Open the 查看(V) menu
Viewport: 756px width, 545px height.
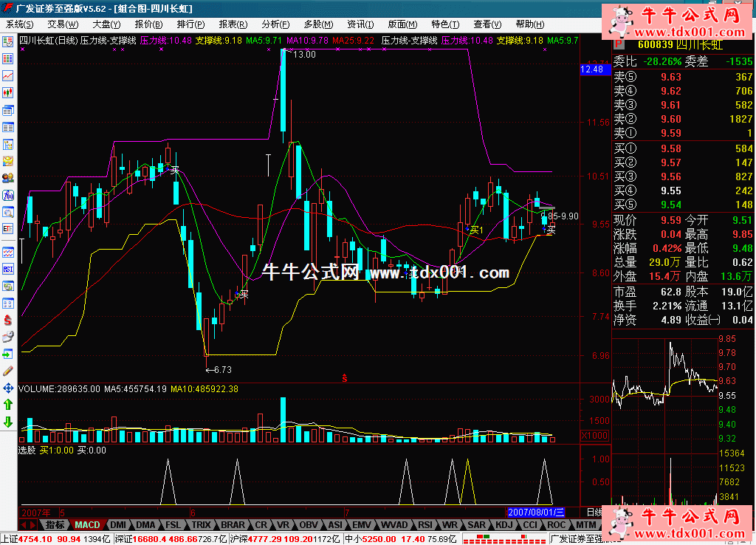point(487,24)
